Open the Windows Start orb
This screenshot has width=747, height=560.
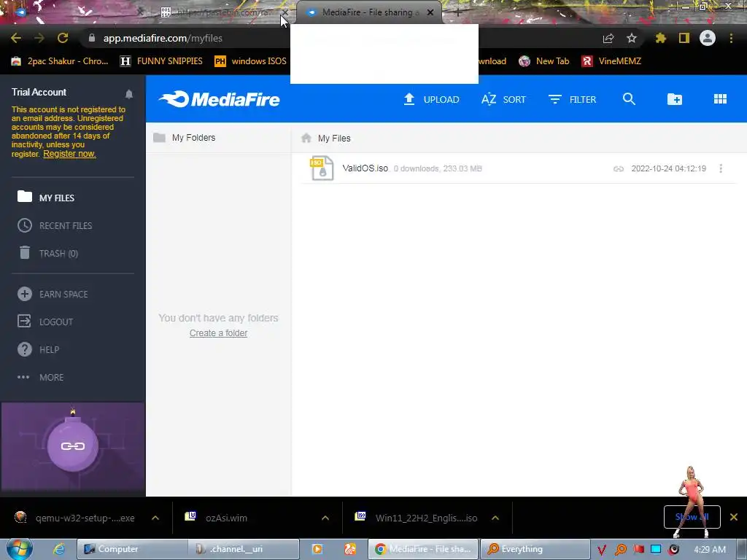[x=20, y=548]
